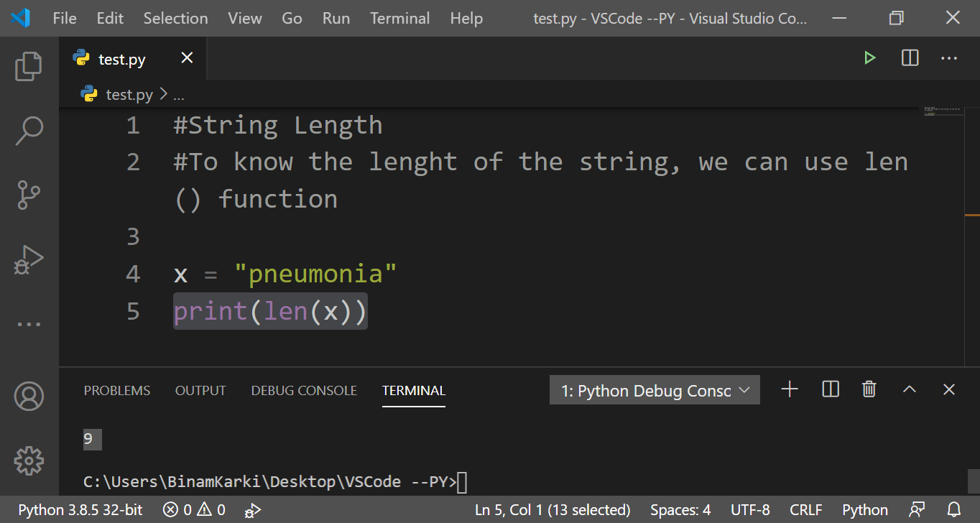Open the Search view icon
Viewport: 980px width, 523px height.
29,131
